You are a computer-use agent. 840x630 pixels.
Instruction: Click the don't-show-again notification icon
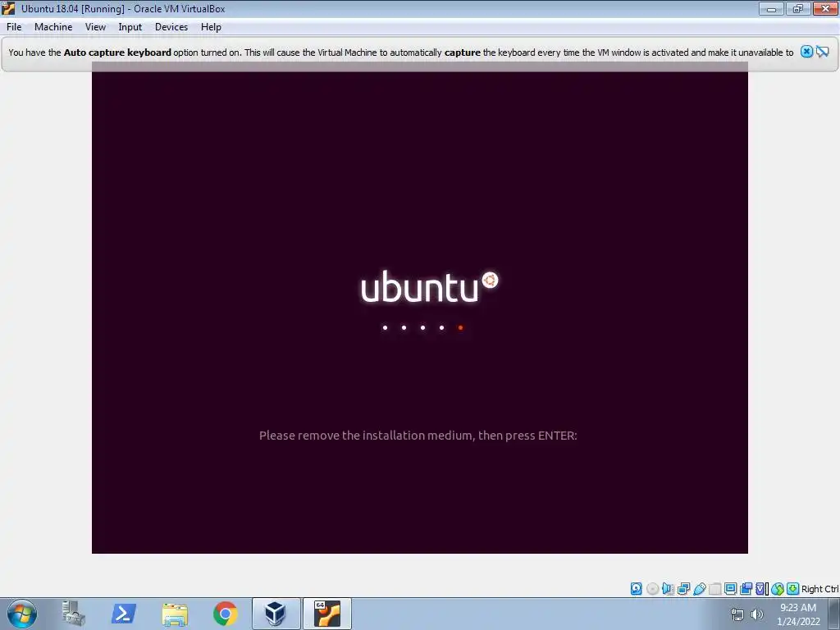(x=823, y=52)
